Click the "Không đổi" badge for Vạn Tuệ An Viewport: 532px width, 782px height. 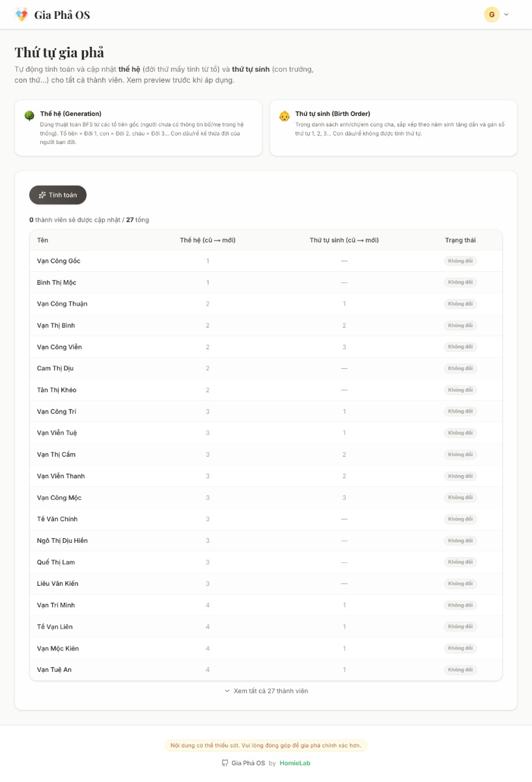click(x=460, y=669)
